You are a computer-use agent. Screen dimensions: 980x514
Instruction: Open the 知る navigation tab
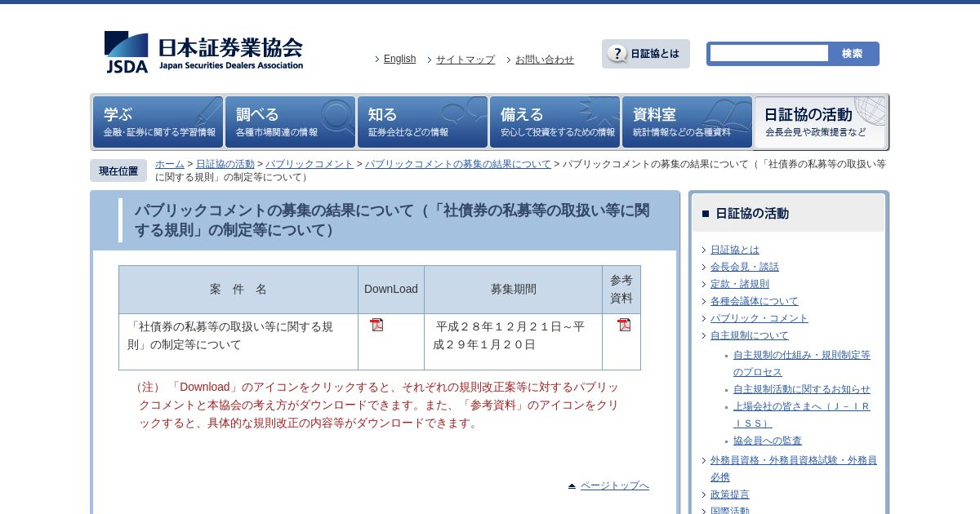pyautogui.click(x=422, y=122)
